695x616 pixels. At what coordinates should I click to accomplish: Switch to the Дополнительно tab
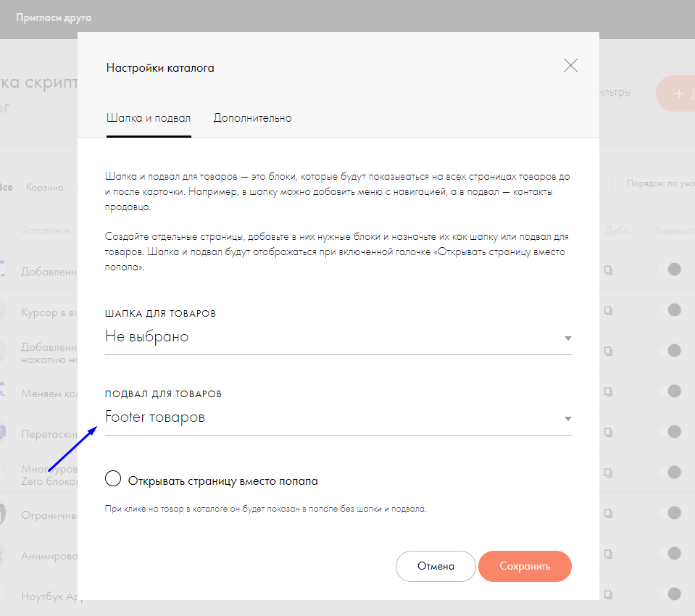point(252,117)
